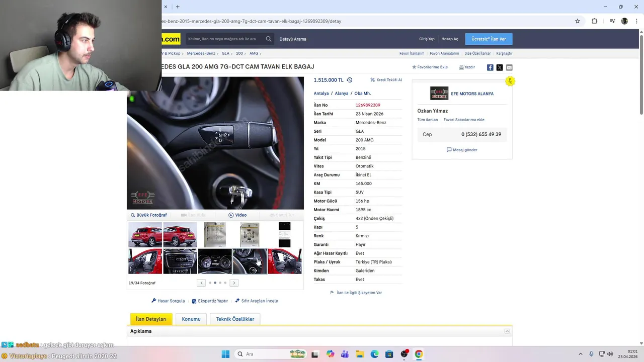Click Kredi Teklifi Al link
Viewport: 644px width, 362px height.
pos(386,80)
